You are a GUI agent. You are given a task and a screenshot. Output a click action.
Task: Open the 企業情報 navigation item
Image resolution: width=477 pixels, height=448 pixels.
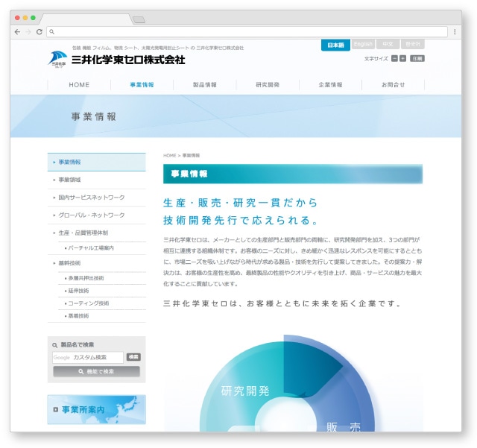[330, 85]
